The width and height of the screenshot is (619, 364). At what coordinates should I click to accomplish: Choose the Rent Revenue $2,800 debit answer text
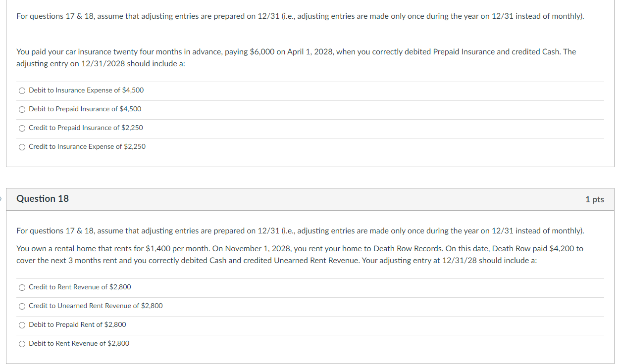(x=79, y=344)
